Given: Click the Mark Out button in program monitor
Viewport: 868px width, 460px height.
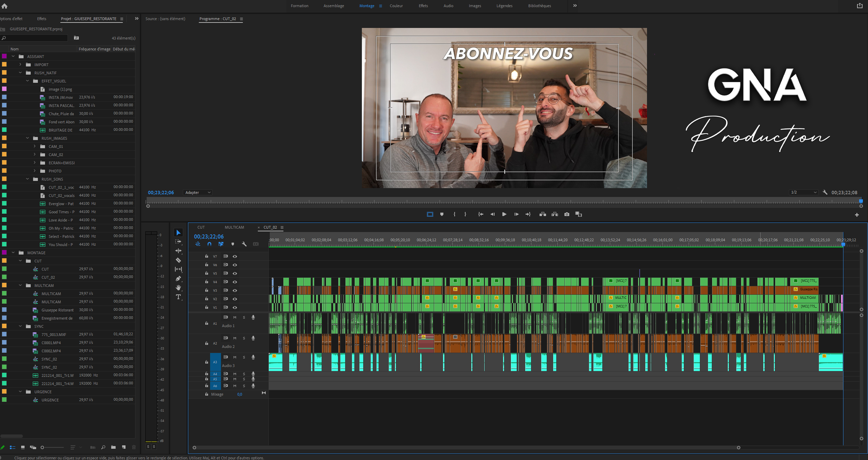Looking at the screenshot, I should (465, 214).
